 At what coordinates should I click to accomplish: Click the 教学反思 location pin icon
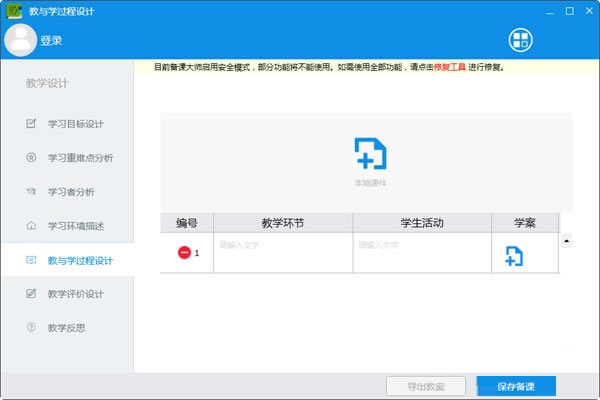30,328
